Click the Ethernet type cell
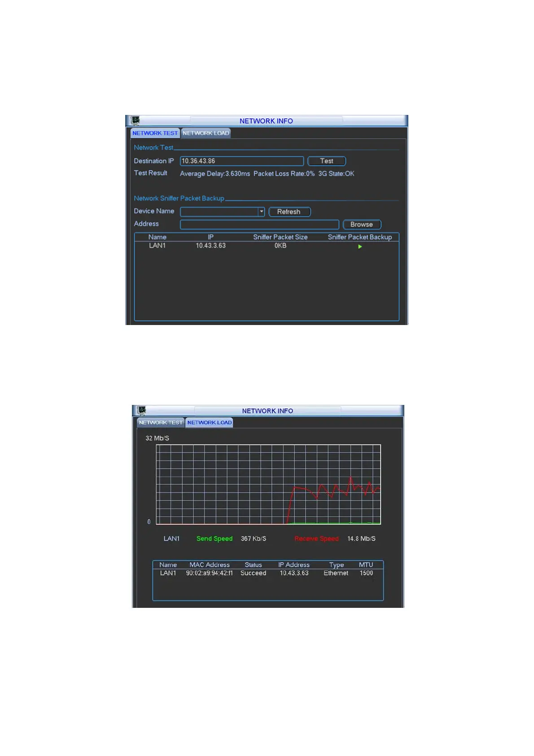 point(336,573)
